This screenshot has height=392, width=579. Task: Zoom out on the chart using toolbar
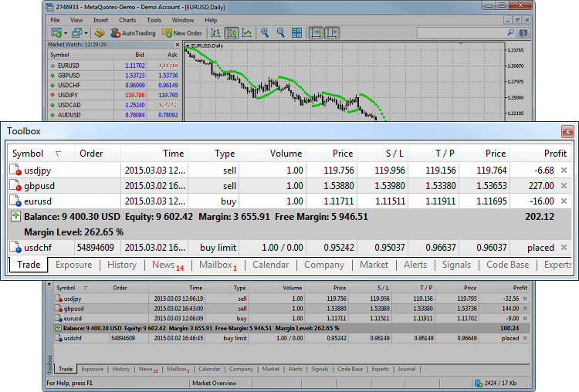(x=280, y=33)
